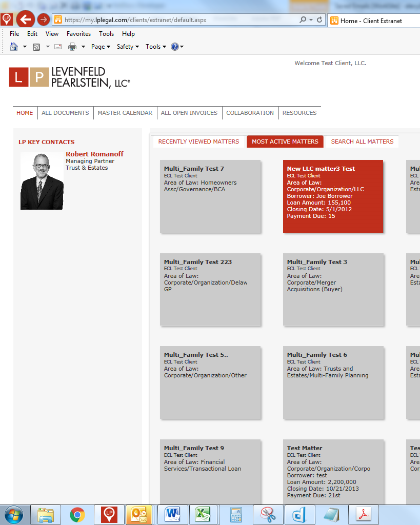Open the ALL OPEN INVOICES navigation tab

(189, 113)
